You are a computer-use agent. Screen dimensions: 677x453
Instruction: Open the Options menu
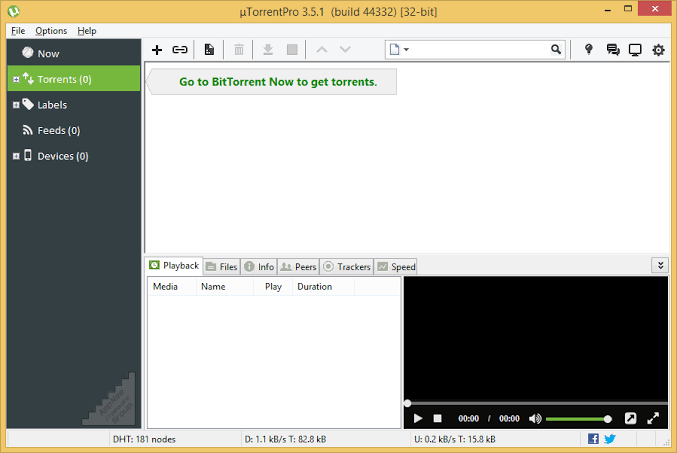(51, 31)
